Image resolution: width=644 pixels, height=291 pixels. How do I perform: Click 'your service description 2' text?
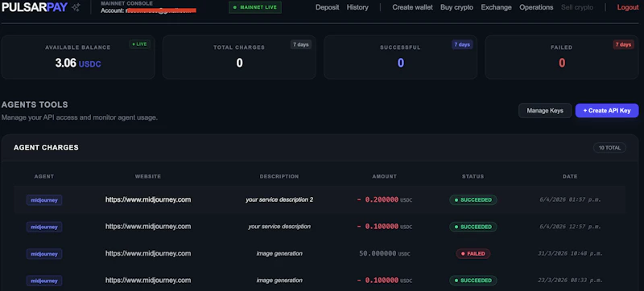279,199
